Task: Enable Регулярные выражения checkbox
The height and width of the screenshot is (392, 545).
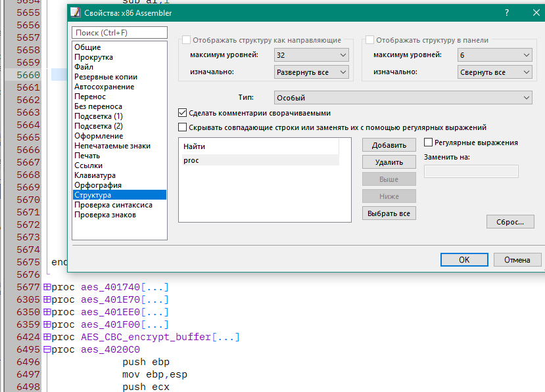Action: [429, 142]
